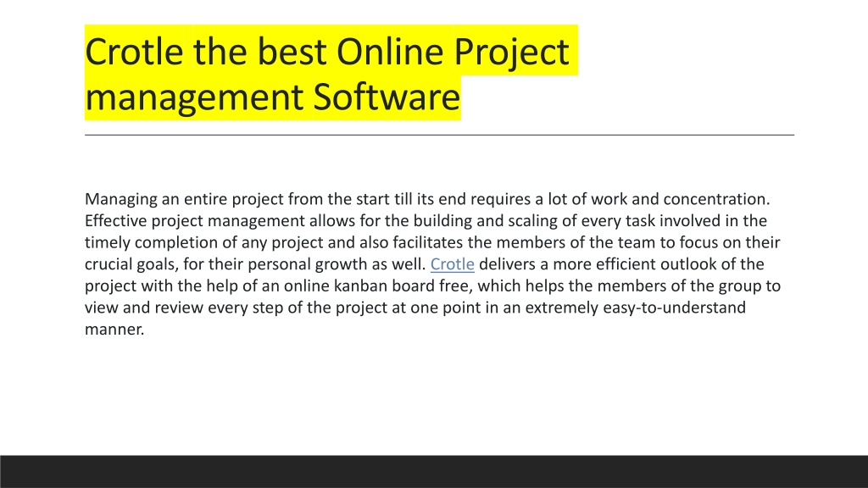Open the Crotle hyperlink in the paragraph

453,264
